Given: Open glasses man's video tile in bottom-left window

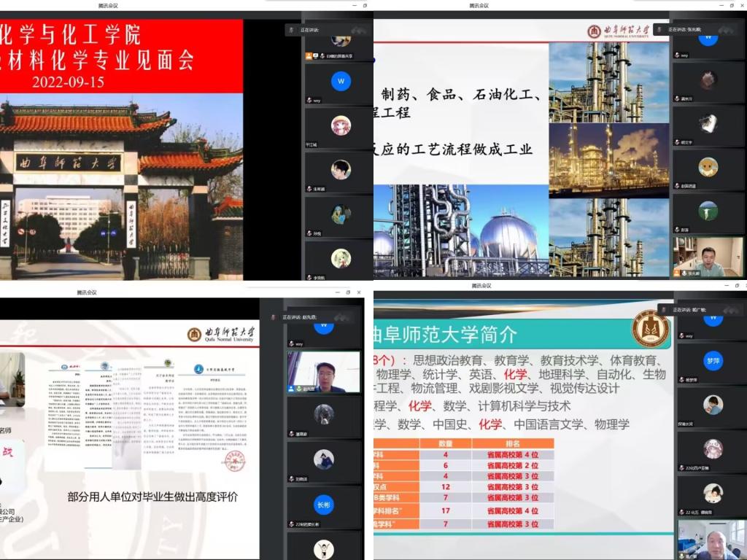Looking at the screenshot, I should click(x=323, y=372).
